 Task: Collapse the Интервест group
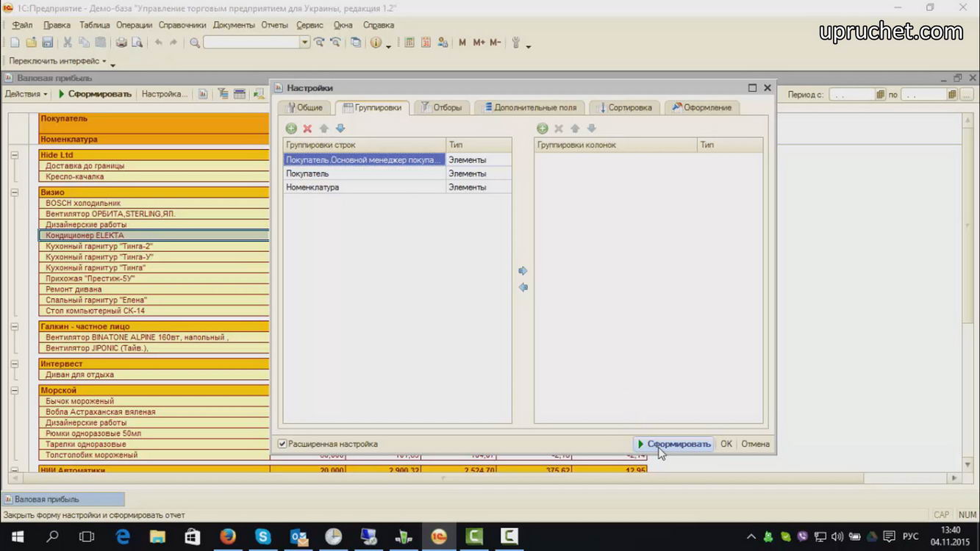(14, 364)
